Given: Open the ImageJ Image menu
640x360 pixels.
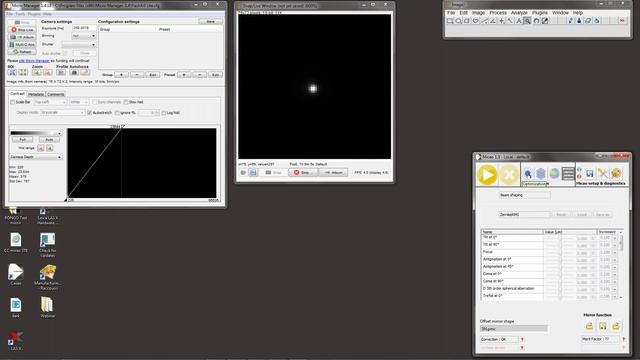Looking at the screenshot, I should [478, 13].
